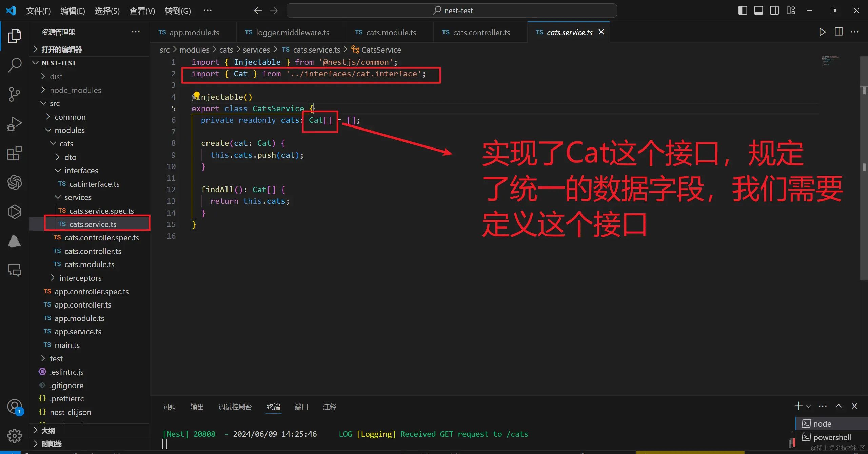Expand the 时间线 timeline section
868x454 pixels.
point(90,444)
